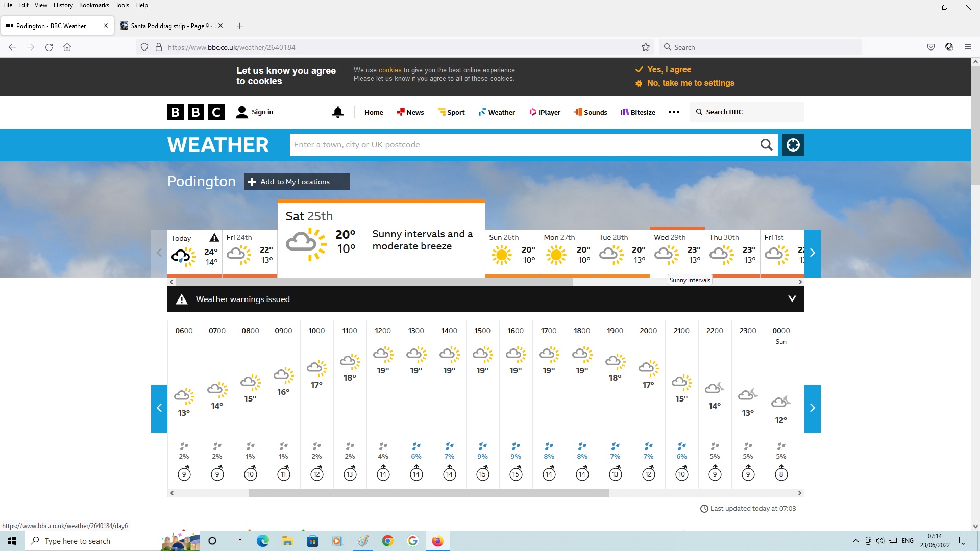
Task: Click Add to My Locations button
Action: [x=297, y=182]
